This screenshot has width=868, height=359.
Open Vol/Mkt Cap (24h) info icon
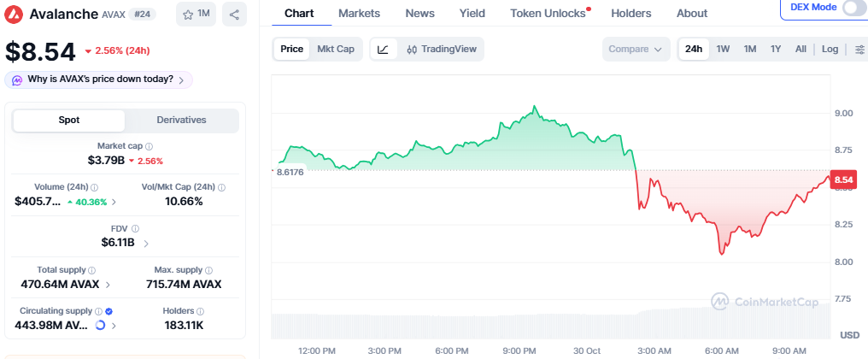(x=221, y=187)
